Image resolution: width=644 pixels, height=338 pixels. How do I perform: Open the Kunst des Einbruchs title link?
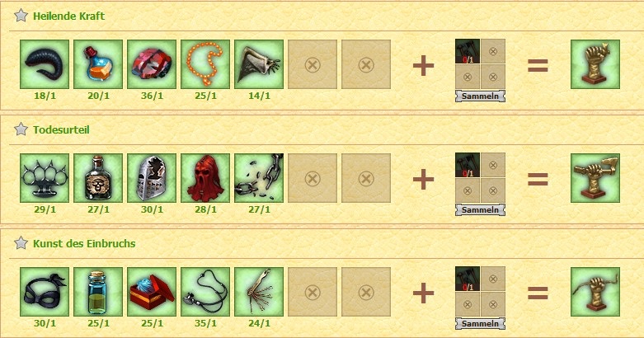click(x=84, y=243)
